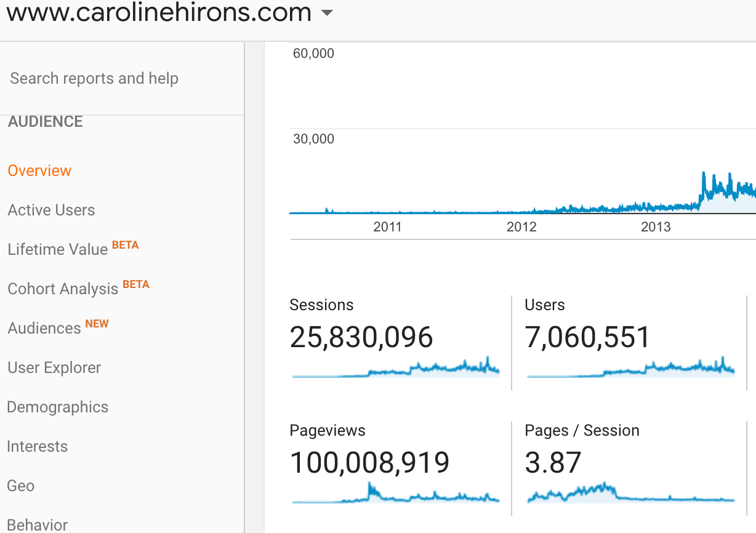This screenshot has height=533, width=756.
Task: Click the Sessions value 25,830,096
Action: (361, 338)
